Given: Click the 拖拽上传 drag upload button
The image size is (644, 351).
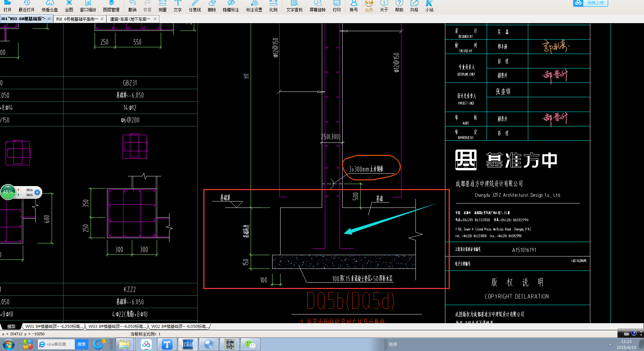Looking at the screenshot, I should [591, 3].
